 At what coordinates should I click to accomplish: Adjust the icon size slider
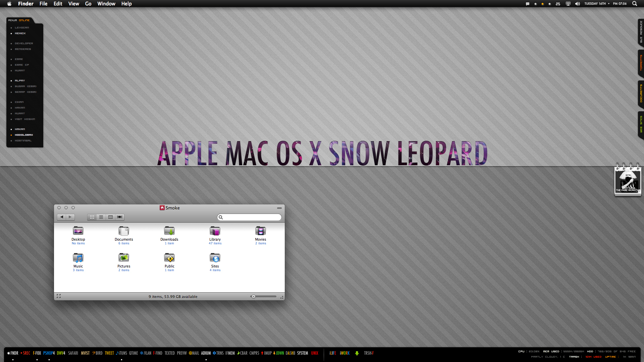click(254, 297)
